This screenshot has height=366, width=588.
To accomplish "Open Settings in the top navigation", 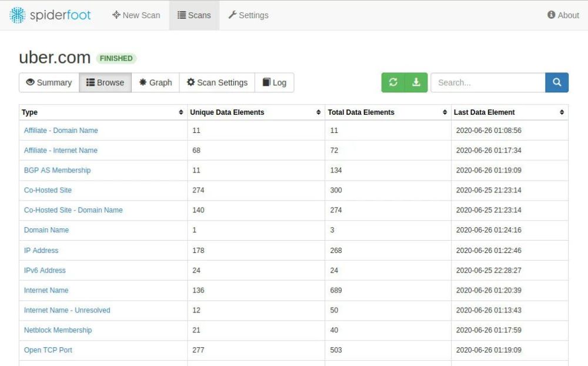I will click(248, 15).
